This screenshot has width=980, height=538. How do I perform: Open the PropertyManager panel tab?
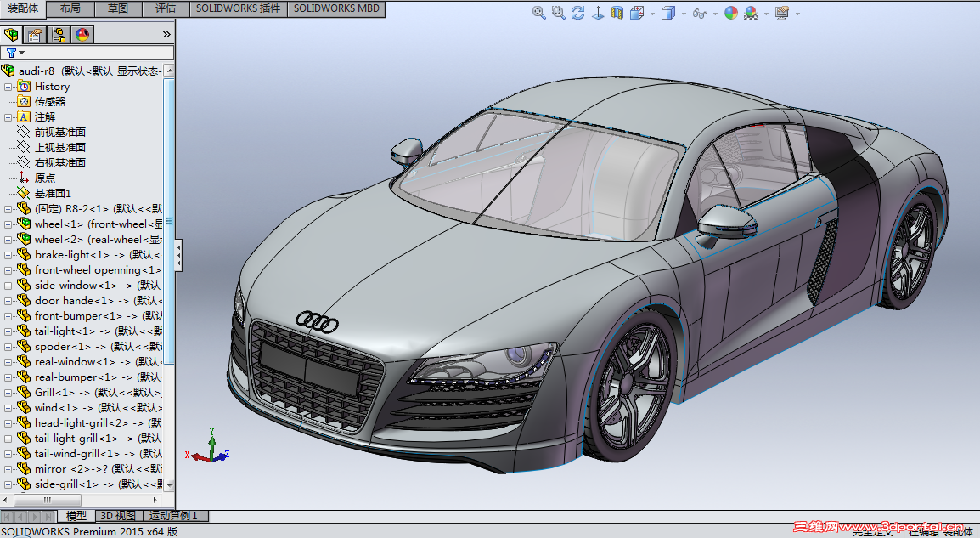tap(34, 35)
